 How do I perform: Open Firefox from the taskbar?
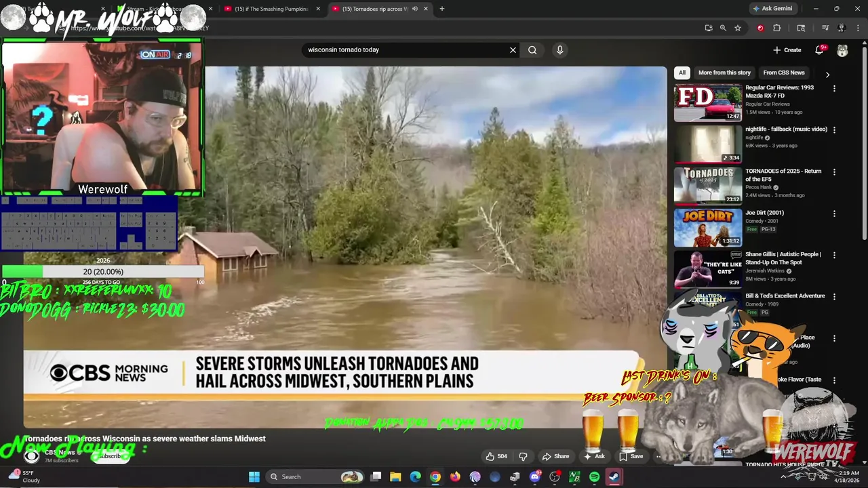(x=455, y=476)
